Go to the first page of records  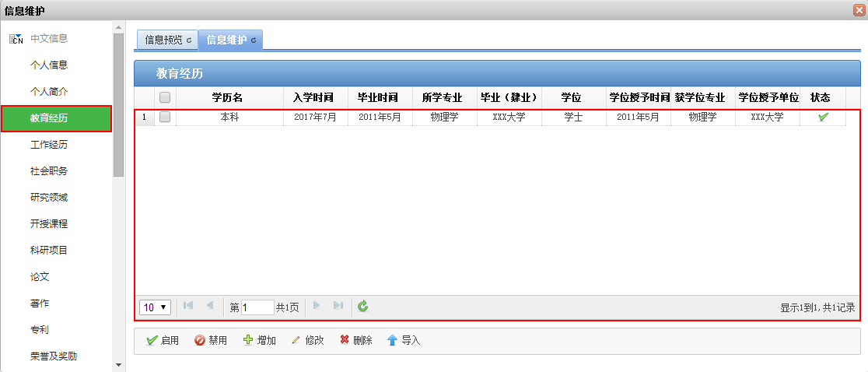pyautogui.click(x=188, y=307)
